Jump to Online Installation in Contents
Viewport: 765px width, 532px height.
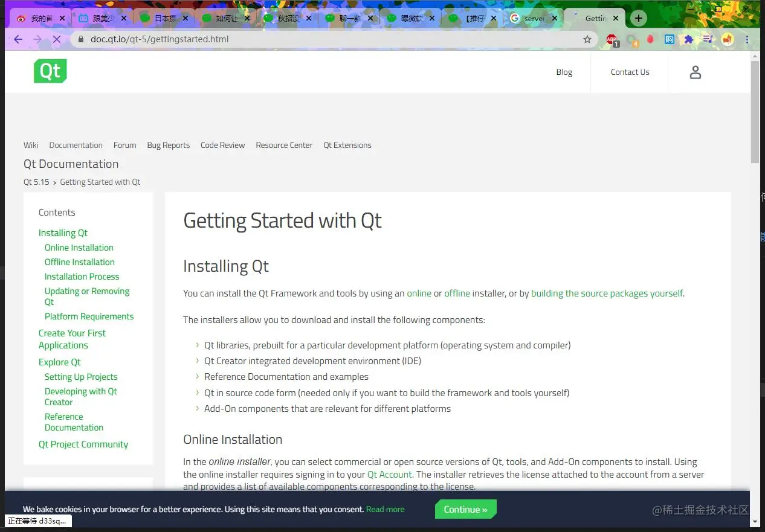(x=79, y=248)
